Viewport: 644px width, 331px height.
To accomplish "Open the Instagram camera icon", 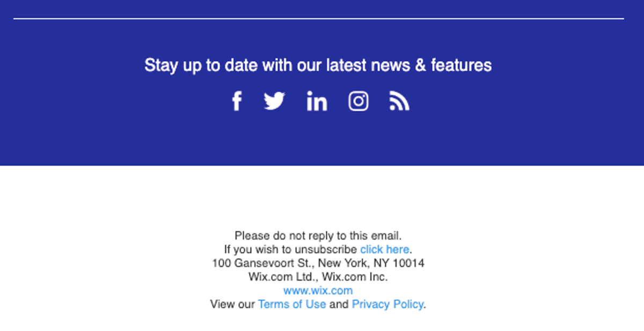I will click(358, 101).
